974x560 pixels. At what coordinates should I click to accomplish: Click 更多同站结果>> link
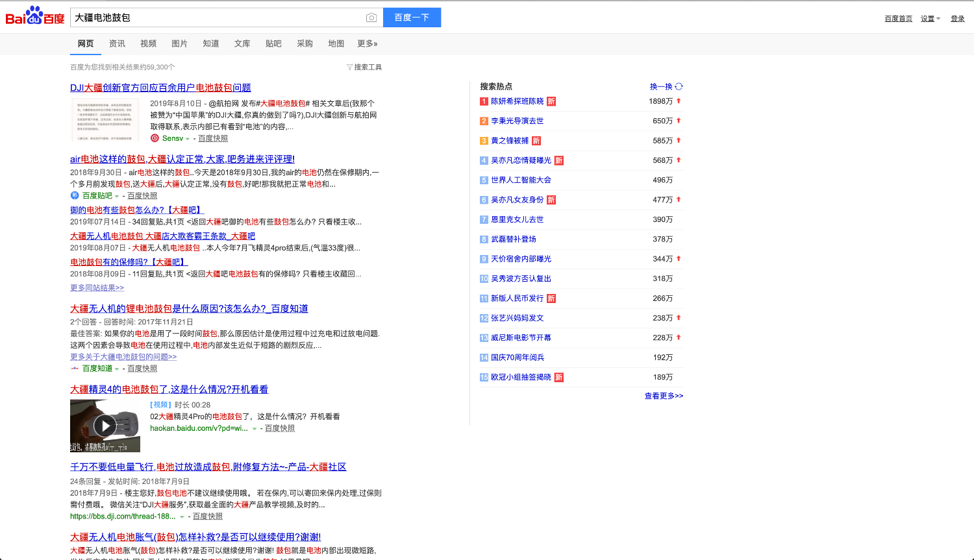coord(97,287)
